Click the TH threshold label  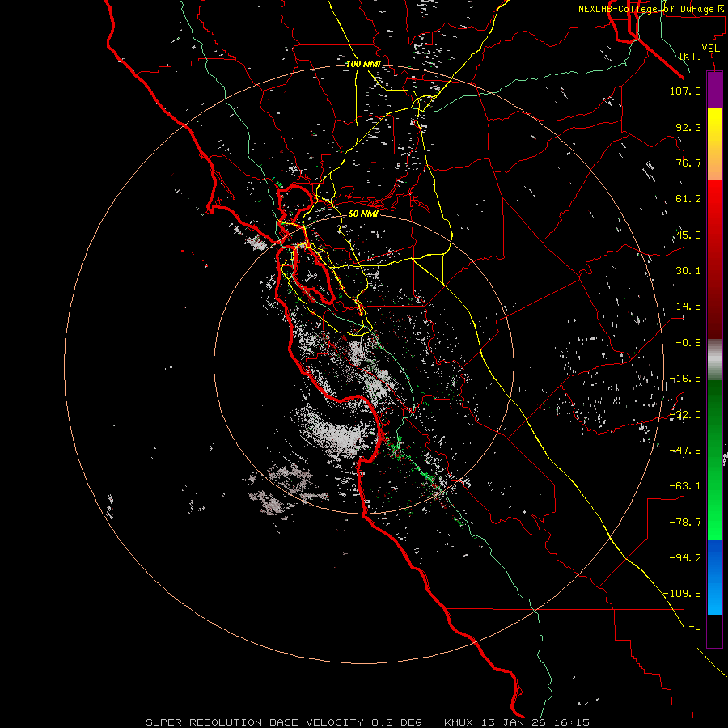(695, 630)
